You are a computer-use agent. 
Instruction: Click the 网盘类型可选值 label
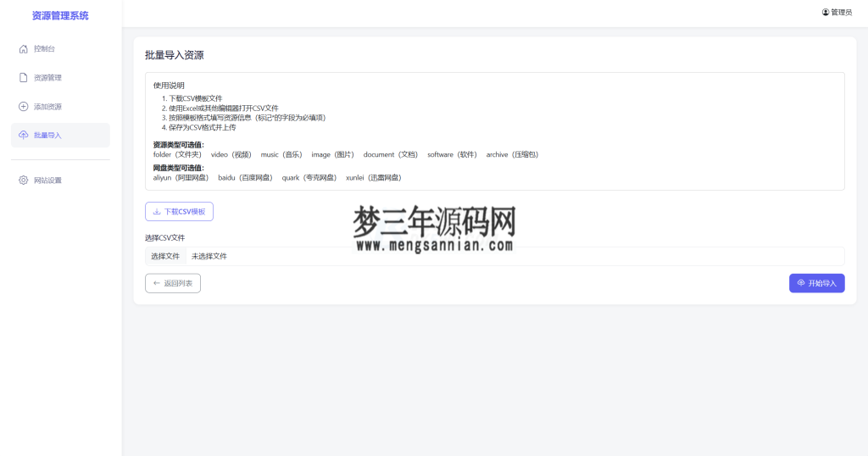click(179, 168)
